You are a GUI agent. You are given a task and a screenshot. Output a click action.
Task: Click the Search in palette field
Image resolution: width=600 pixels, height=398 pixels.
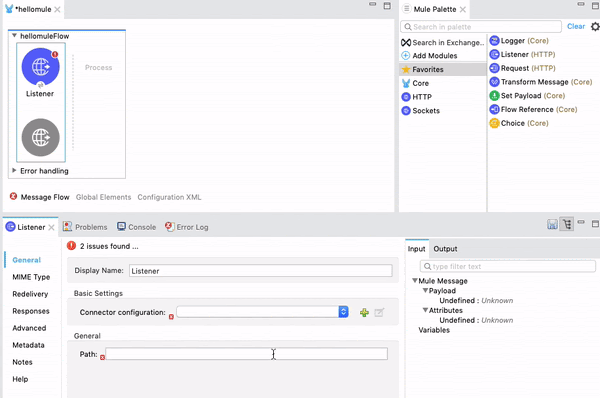481,27
